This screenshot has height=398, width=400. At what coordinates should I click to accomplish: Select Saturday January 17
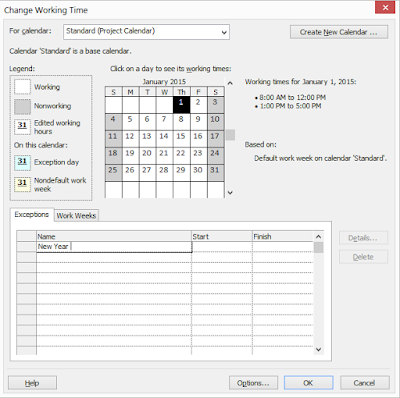pos(216,139)
